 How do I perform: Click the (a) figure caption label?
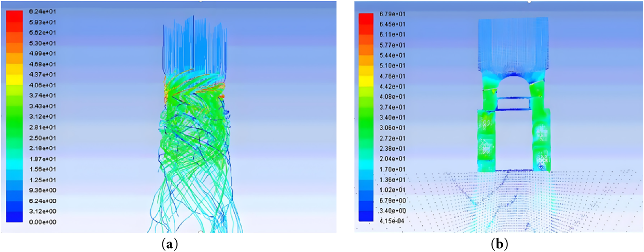(170, 244)
